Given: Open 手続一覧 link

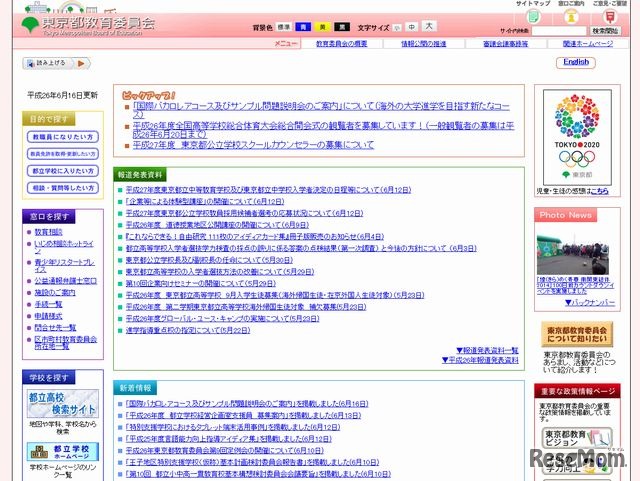Looking at the screenshot, I should pyautogui.click(x=48, y=304).
